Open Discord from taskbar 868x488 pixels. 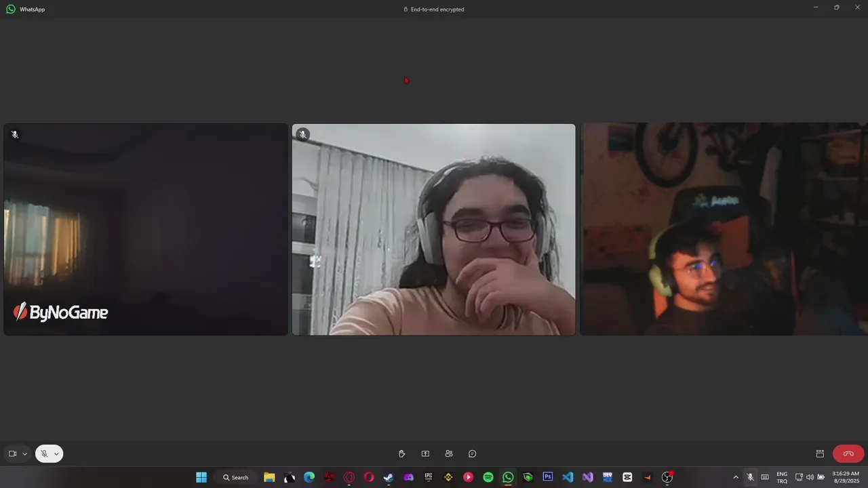click(x=408, y=477)
